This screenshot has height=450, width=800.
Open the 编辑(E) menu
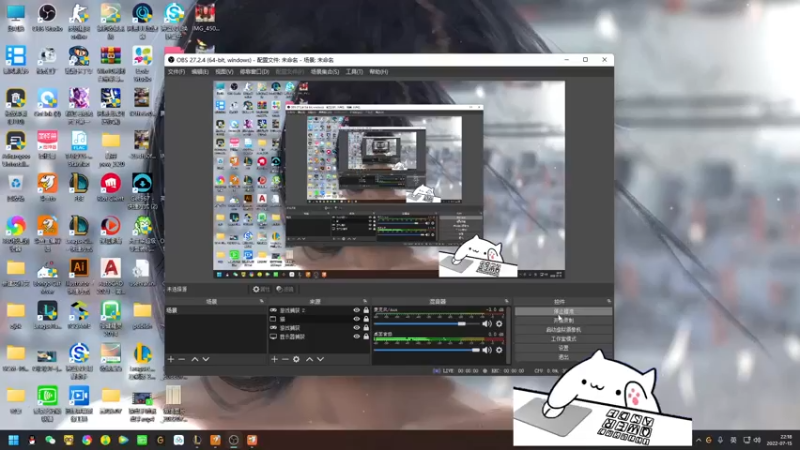[200, 72]
